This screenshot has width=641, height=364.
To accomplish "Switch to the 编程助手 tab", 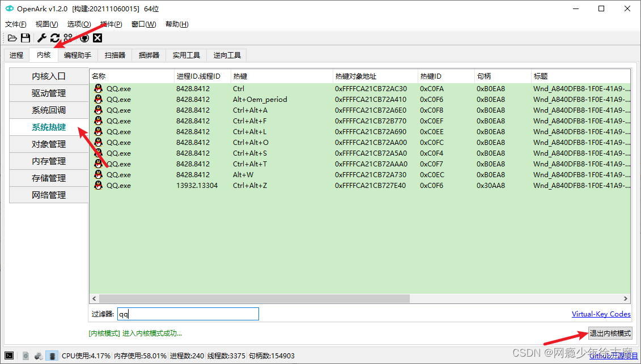I will tap(78, 55).
